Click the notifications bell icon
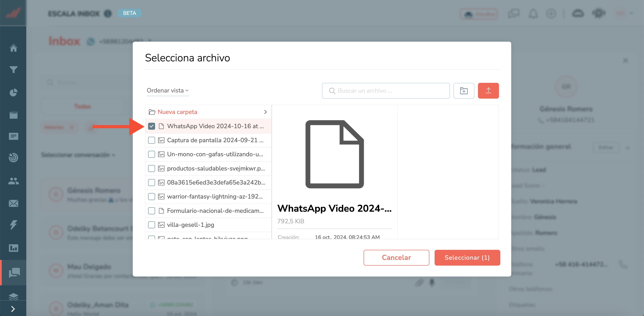Viewport: 644px width, 316px height. (533, 14)
